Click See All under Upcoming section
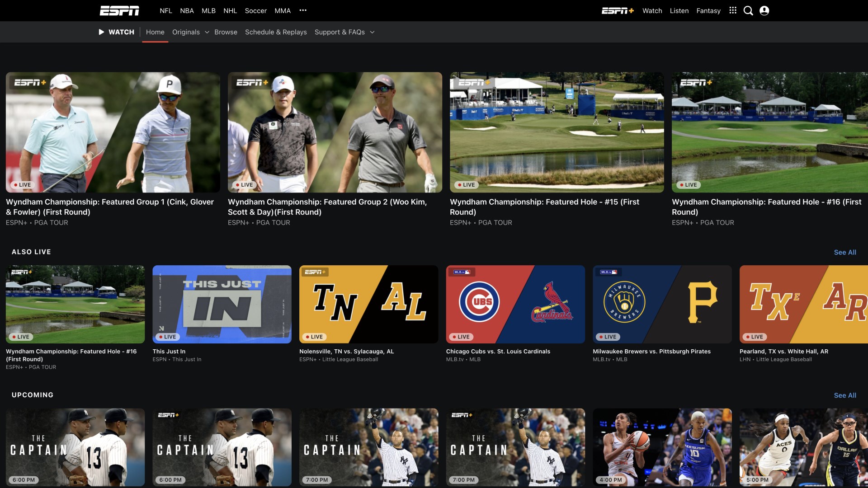This screenshot has height=488, width=868. [845, 394]
